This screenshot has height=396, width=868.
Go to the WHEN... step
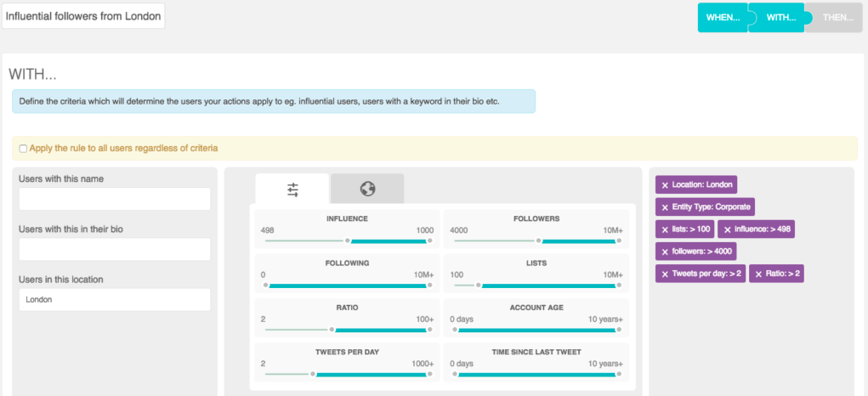[x=723, y=17]
